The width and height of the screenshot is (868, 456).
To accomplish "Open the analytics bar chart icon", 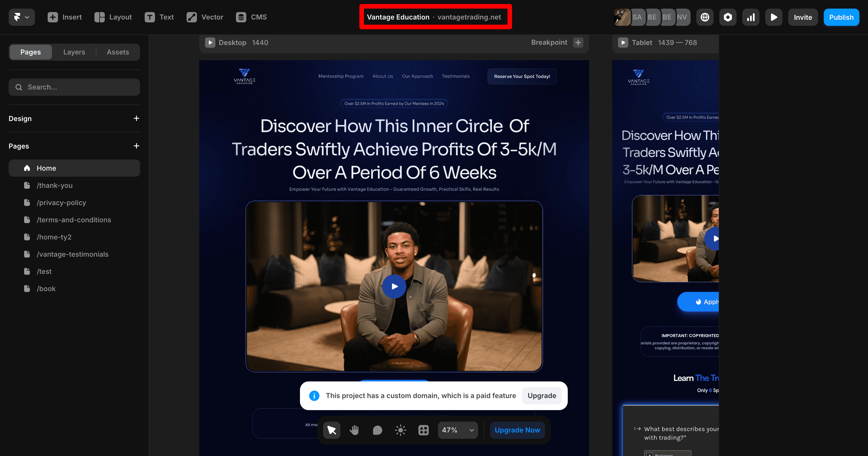I will [750, 17].
